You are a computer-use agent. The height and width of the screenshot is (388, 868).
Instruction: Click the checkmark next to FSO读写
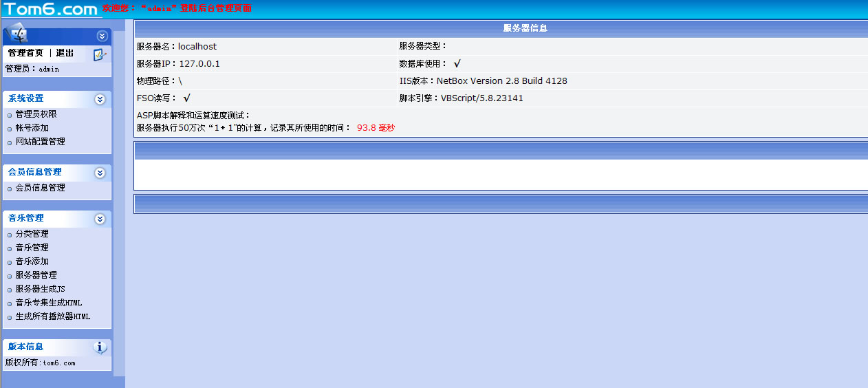tap(186, 98)
